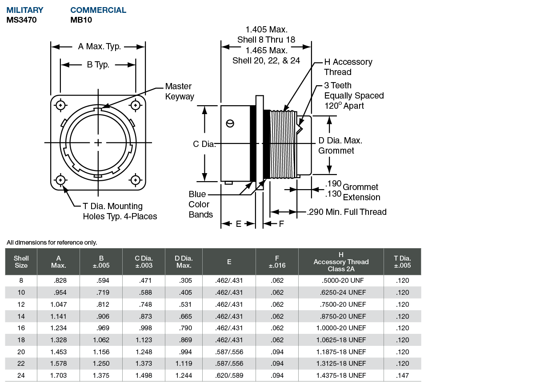This screenshot has height=392, width=544.
Task: Click the 'F ±.016' column header
Action: pos(277,261)
